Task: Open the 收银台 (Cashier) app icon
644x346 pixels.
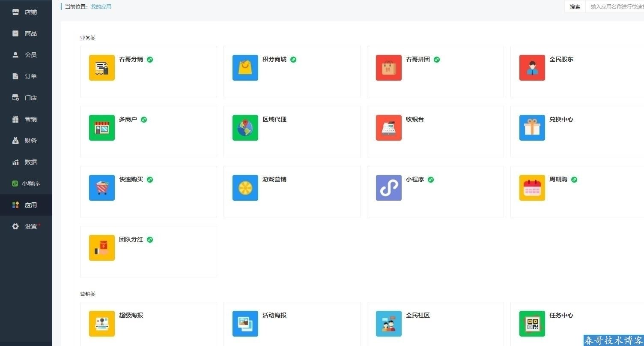Action: [388, 127]
